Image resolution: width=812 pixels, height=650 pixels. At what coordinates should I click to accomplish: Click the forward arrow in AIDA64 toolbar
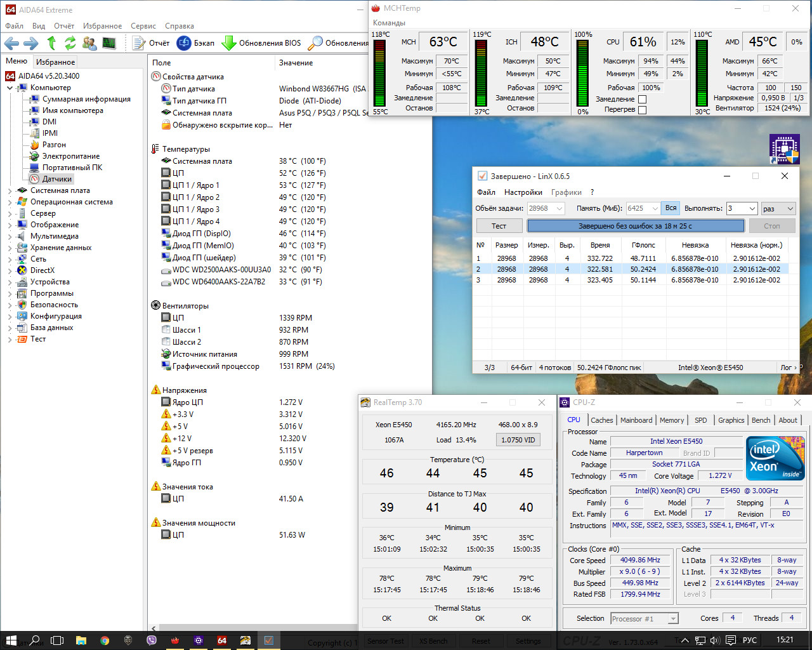click(31, 43)
